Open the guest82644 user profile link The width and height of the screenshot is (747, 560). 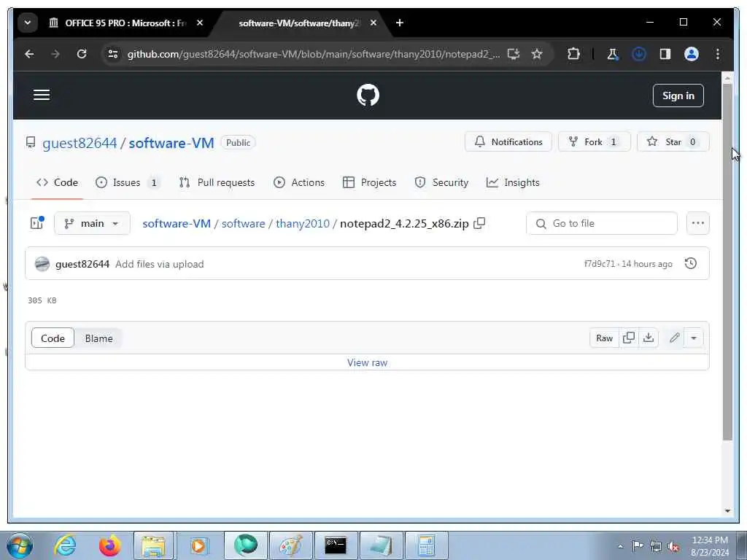click(x=80, y=143)
